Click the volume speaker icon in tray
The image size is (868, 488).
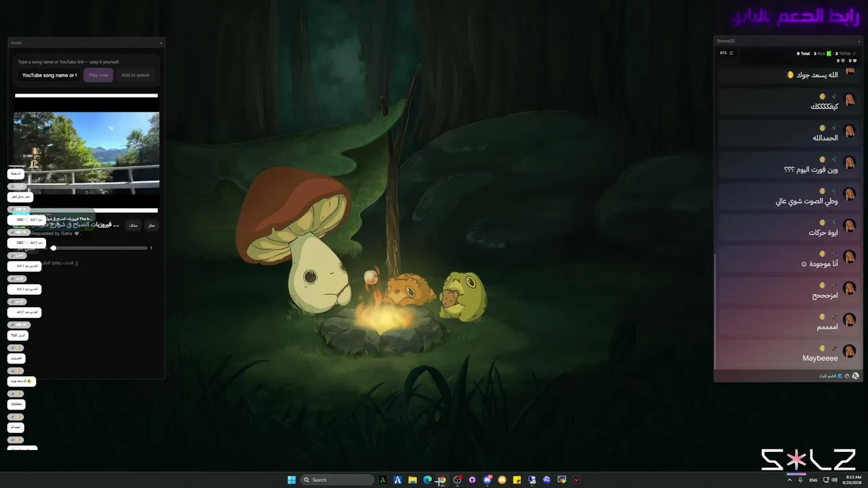pyautogui.click(x=834, y=480)
